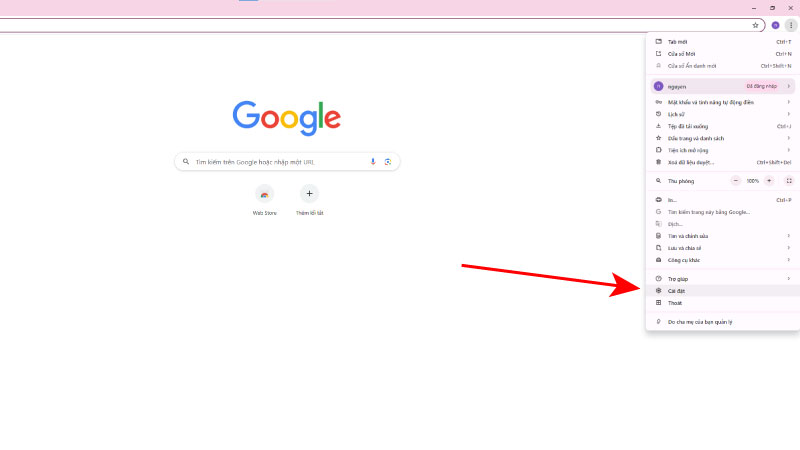Zoom in with the plus button
The image size is (800, 450).
(x=769, y=181)
